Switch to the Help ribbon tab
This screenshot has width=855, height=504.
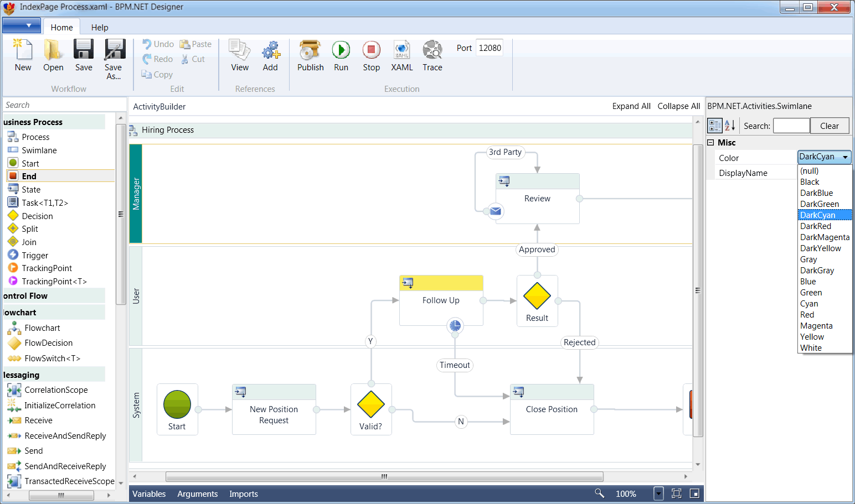click(x=100, y=27)
